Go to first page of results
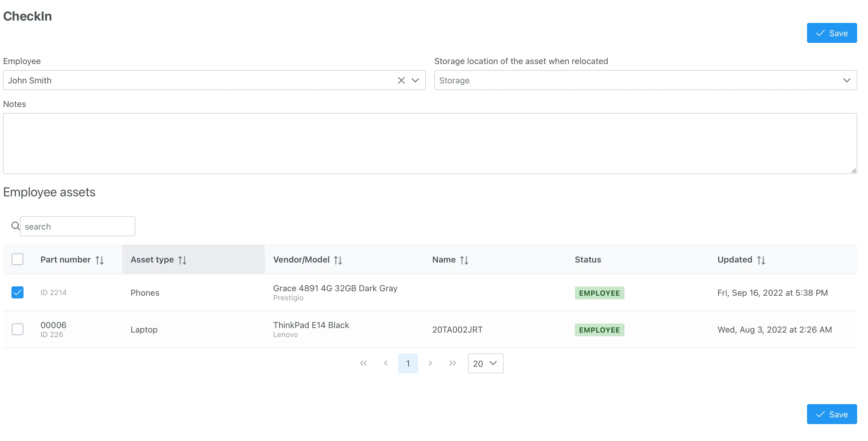This screenshot has height=441, width=868. click(363, 363)
